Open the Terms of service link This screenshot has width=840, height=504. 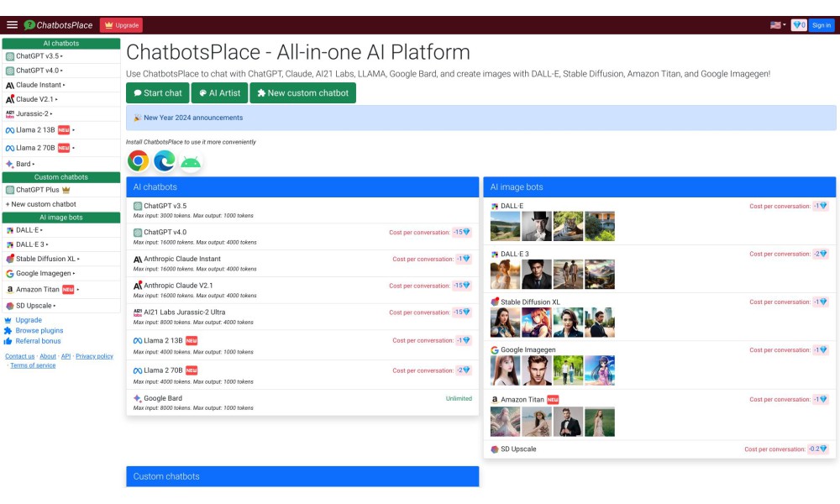33,365
